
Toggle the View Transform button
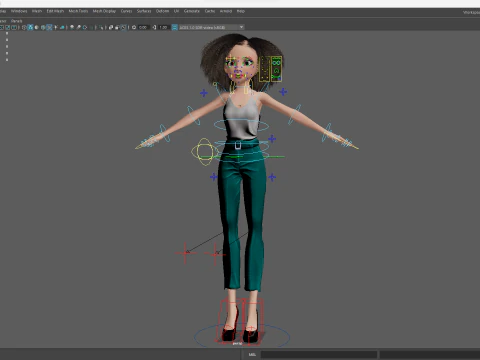pos(174,27)
